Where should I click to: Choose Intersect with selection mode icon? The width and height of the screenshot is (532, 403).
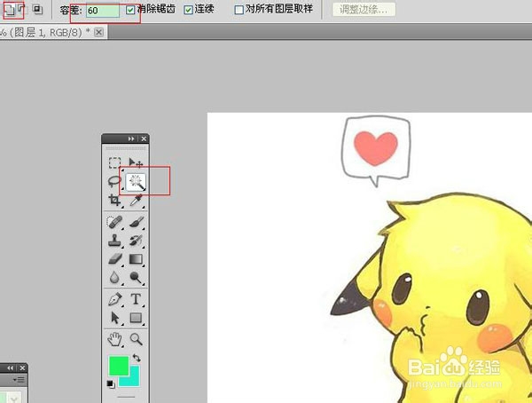click(x=37, y=9)
